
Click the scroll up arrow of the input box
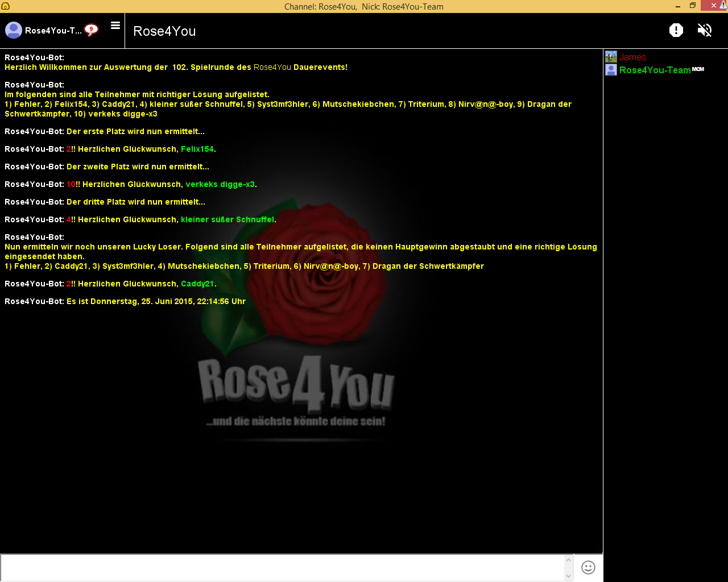(568, 560)
